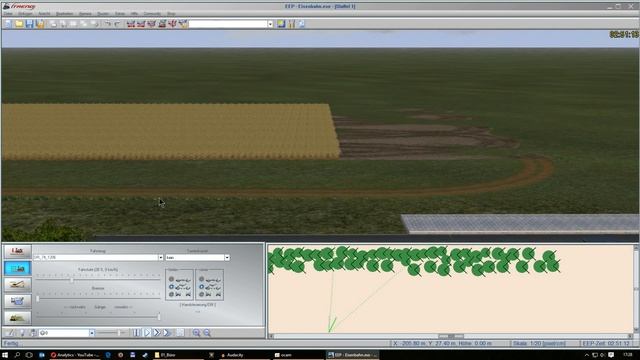Select the top radio button in the left coupling group

[x=171, y=280]
